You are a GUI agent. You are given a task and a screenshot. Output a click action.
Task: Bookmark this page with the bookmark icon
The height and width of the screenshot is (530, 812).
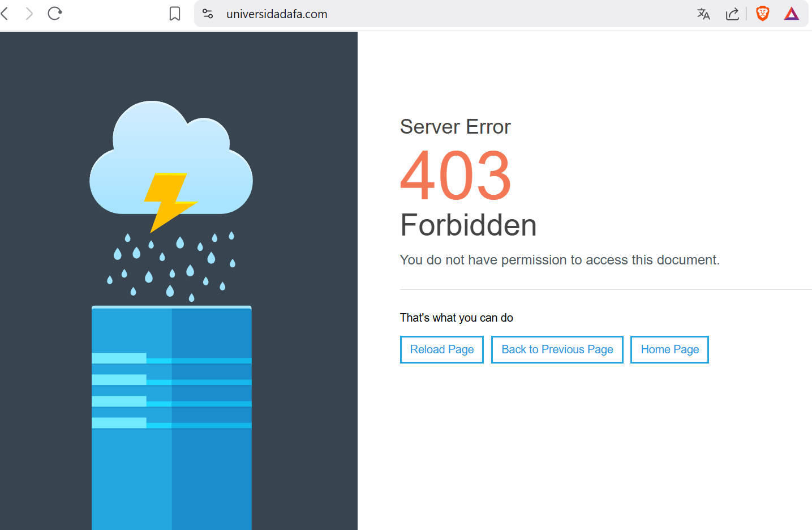(x=175, y=14)
